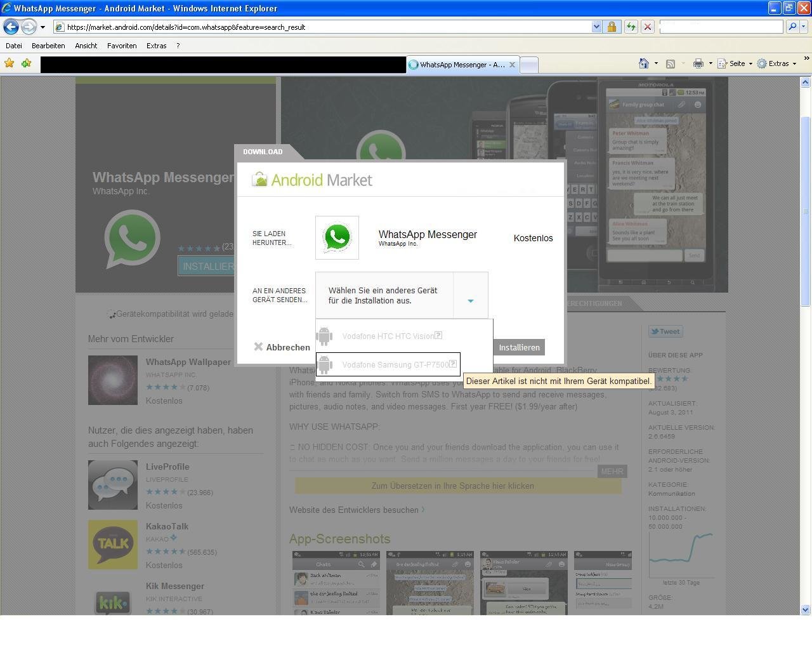Click the Add to Favorites icon
812x650 pixels.
coord(26,63)
